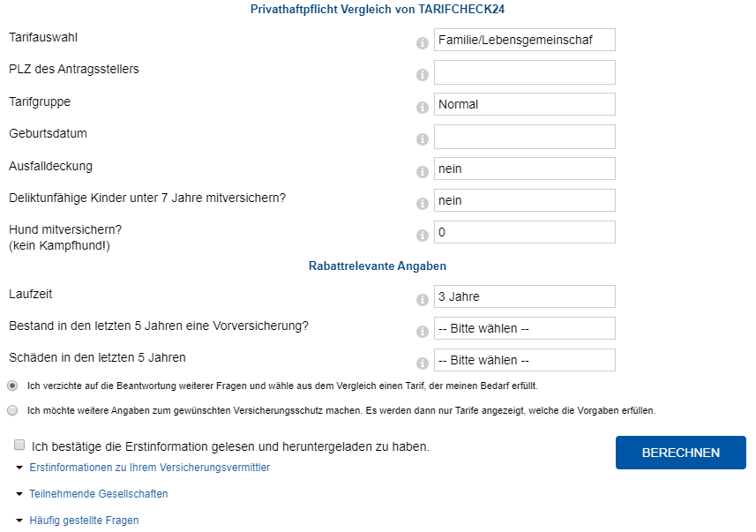Click the info icon for PLZ des Antragsstellers
Viewport: 756px width, 532px height.
(x=422, y=75)
